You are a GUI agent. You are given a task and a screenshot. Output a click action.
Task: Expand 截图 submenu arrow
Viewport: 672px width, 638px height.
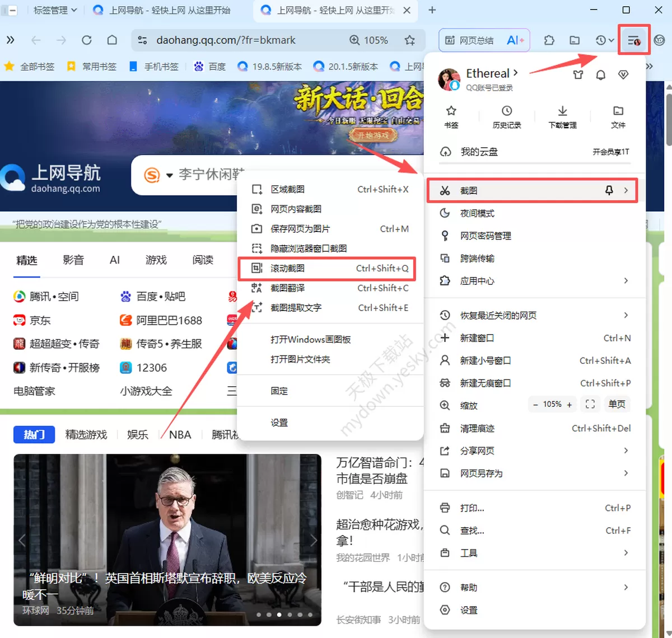[626, 190]
